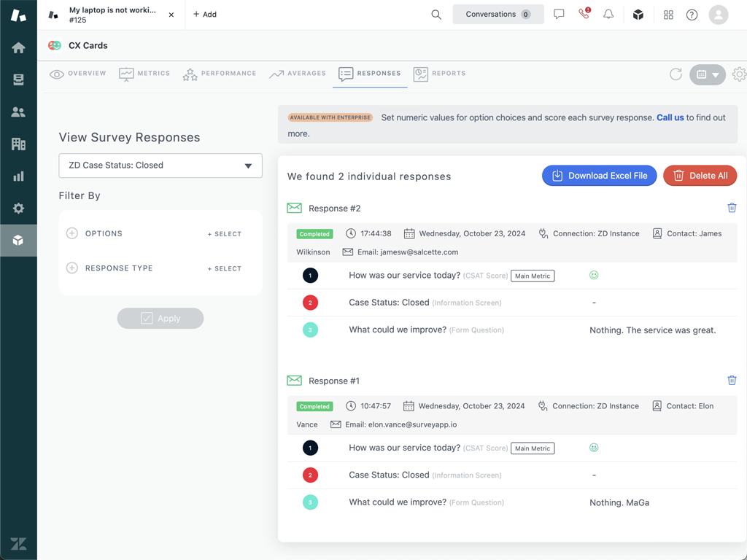Switch to the Reports tab
This screenshot has width=747, height=560.
tap(439, 74)
